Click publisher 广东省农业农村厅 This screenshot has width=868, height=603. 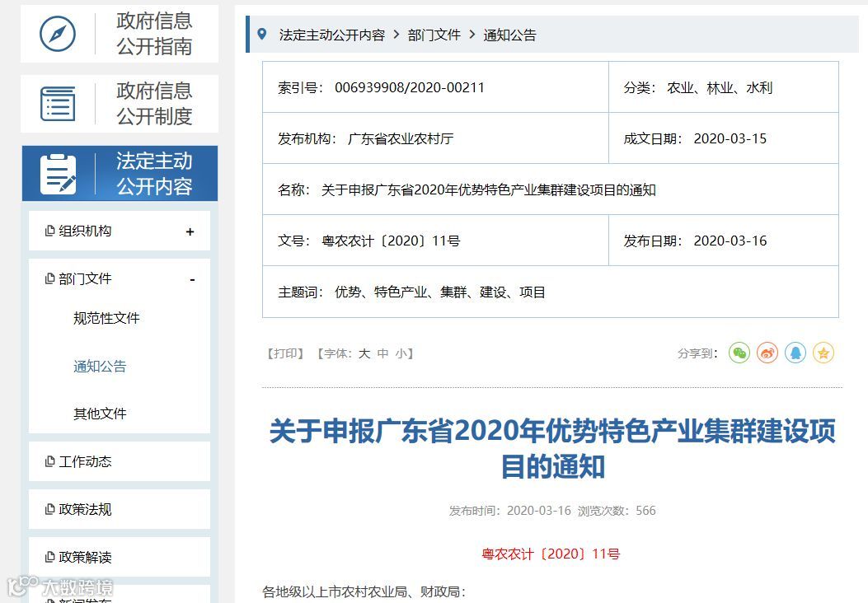(x=401, y=138)
